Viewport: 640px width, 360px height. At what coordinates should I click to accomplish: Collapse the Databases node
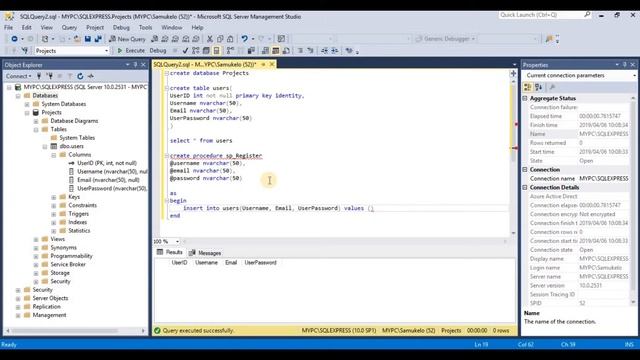point(18,96)
